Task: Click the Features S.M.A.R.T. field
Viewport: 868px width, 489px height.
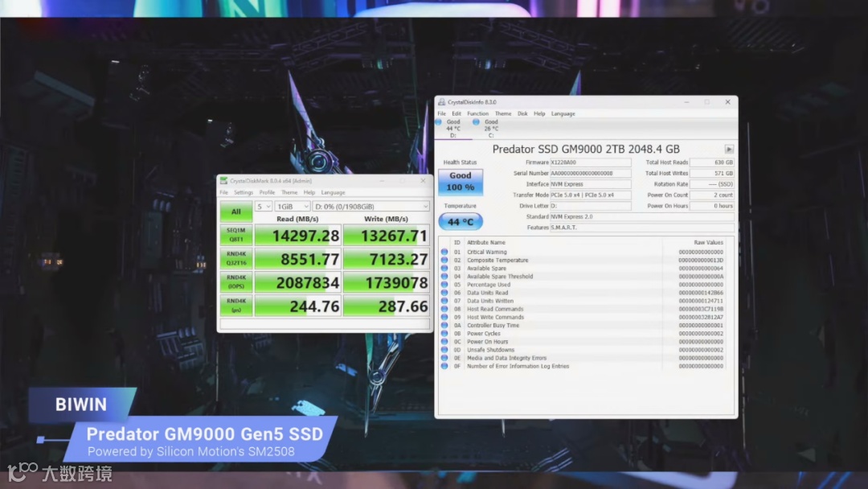Action: [x=641, y=228]
